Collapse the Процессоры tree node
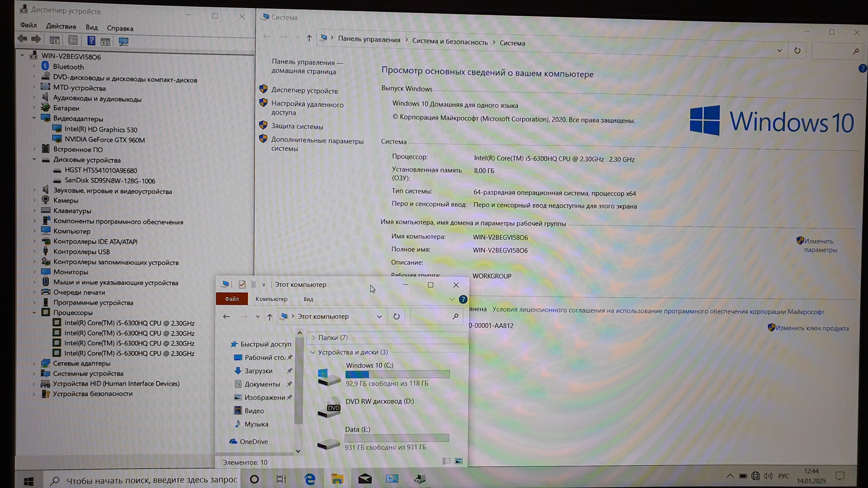868x488 pixels. click(x=34, y=313)
